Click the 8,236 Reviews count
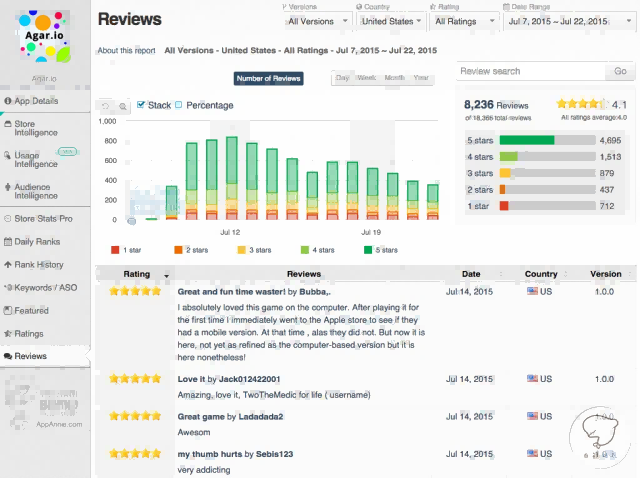The width and height of the screenshot is (640, 478). click(x=496, y=105)
